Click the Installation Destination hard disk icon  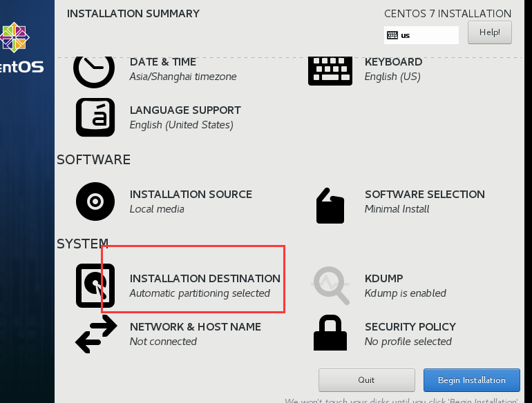point(95,286)
